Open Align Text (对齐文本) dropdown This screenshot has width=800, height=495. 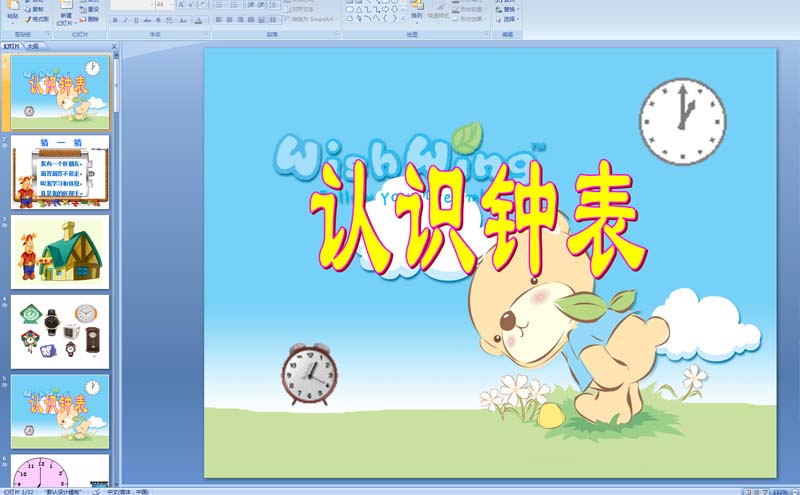coord(300,9)
